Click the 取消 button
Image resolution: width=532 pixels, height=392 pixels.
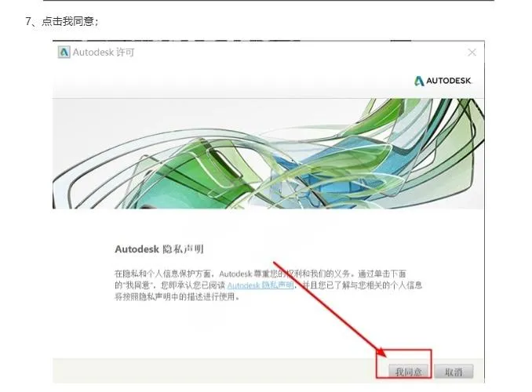(x=454, y=372)
